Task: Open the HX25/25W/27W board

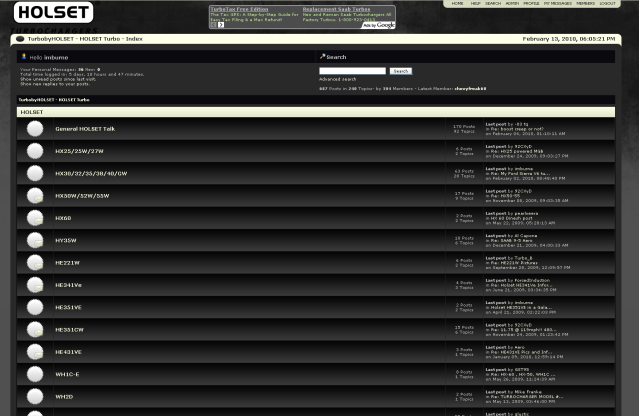Action: 79,151
